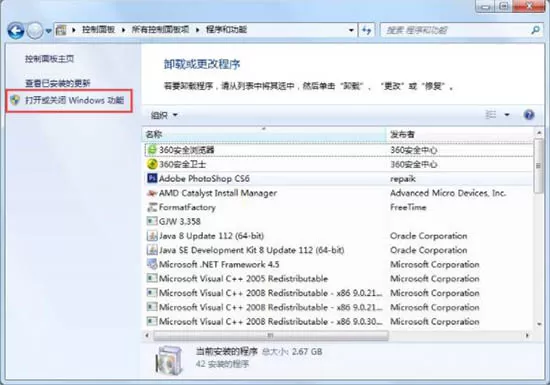The height and width of the screenshot is (385, 550).
Task: Select Java SE Development Kit 8 entry
Action: point(251,250)
